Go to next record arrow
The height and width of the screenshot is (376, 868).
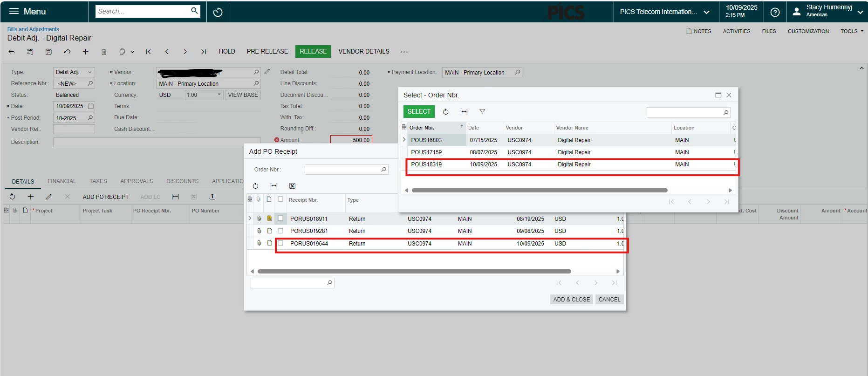pyautogui.click(x=185, y=52)
